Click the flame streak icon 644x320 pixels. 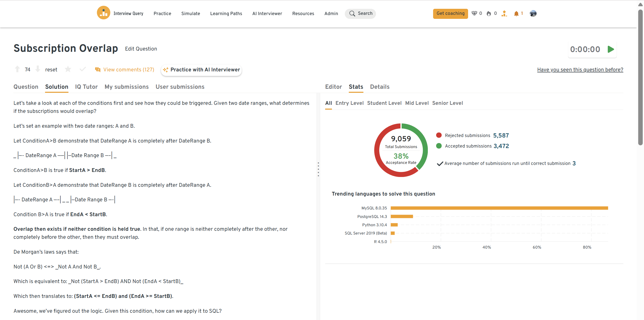coord(489,14)
